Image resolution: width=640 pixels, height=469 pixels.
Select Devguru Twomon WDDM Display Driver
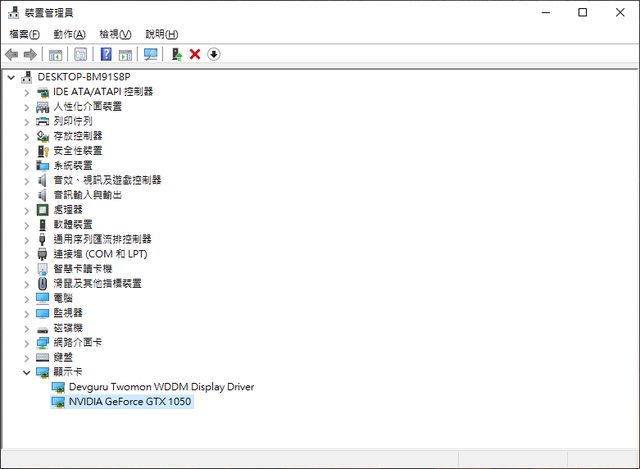click(160, 387)
